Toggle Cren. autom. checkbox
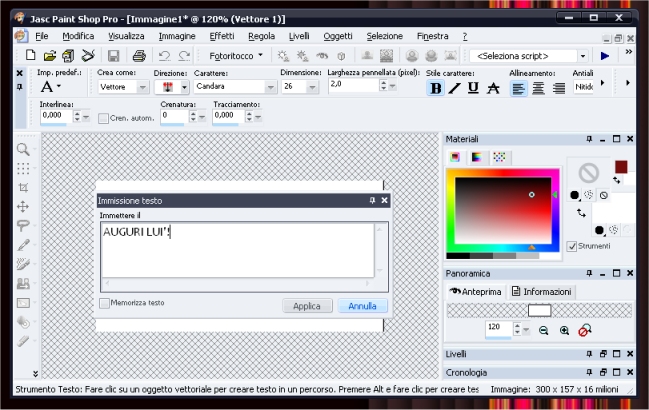The width and height of the screenshot is (649, 410). click(103, 118)
